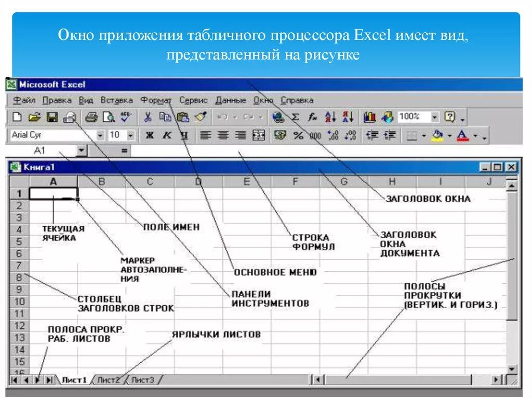Click the previous sheet tab arrow
The image size is (532, 398).
(26, 380)
